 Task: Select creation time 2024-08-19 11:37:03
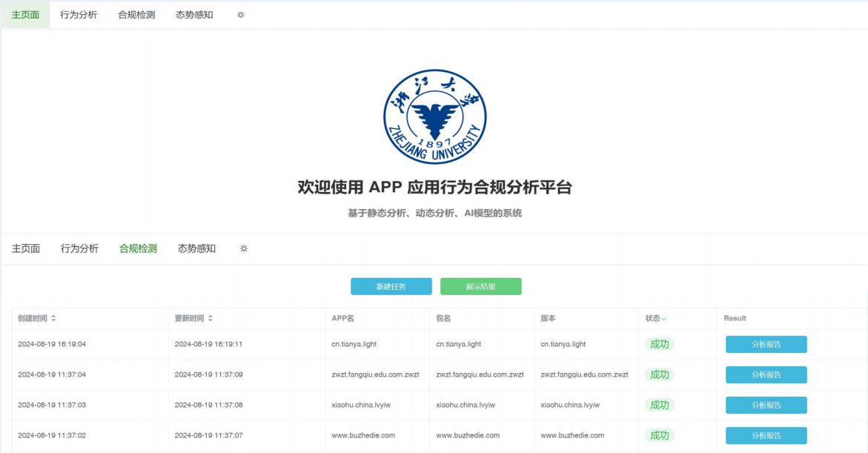click(x=52, y=406)
